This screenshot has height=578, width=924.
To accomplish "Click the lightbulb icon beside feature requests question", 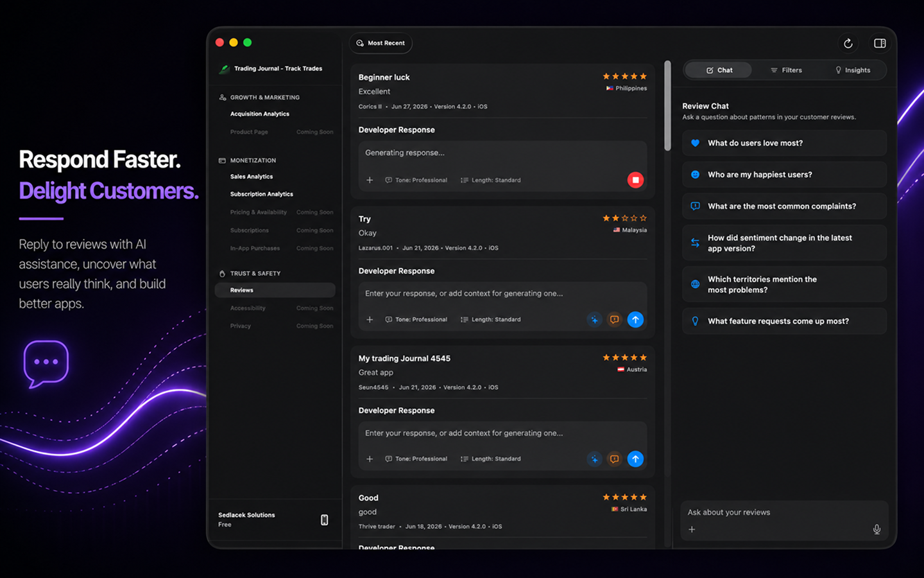I will tap(695, 321).
